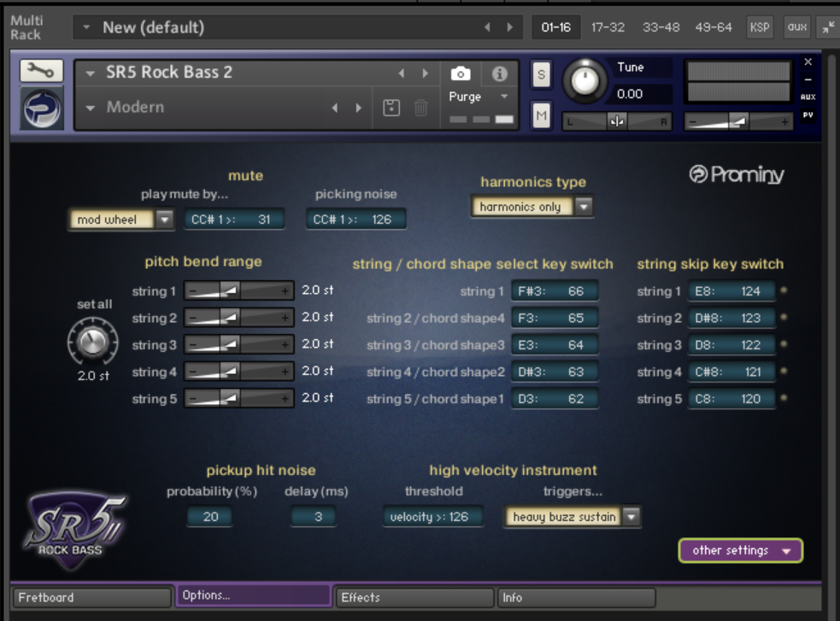Click the pickup hit noise delay field 3
Image resolution: width=840 pixels, height=621 pixels.
(x=314, y=517)
